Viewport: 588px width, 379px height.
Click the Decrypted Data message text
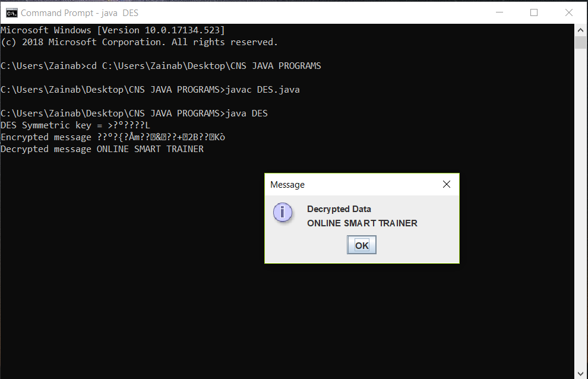pyautogui.click(x=339, y=209)
